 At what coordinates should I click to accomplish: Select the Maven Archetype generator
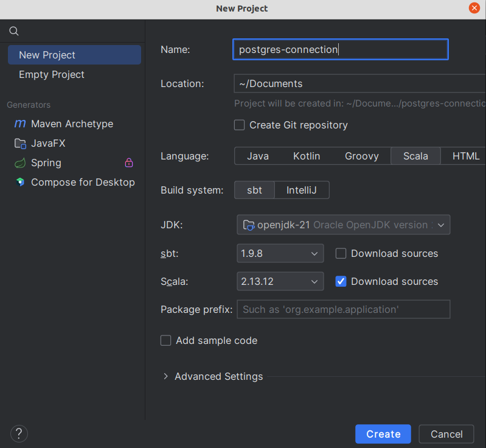point(72,124)
